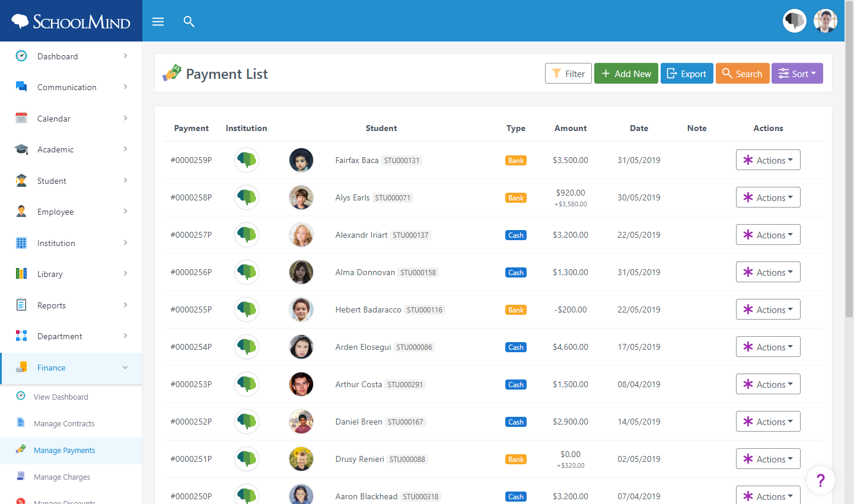Viewport: 854px width, 504px height.
Task: Open Actions dropdown for Drusy Renieri
Action: coord(768,459)
